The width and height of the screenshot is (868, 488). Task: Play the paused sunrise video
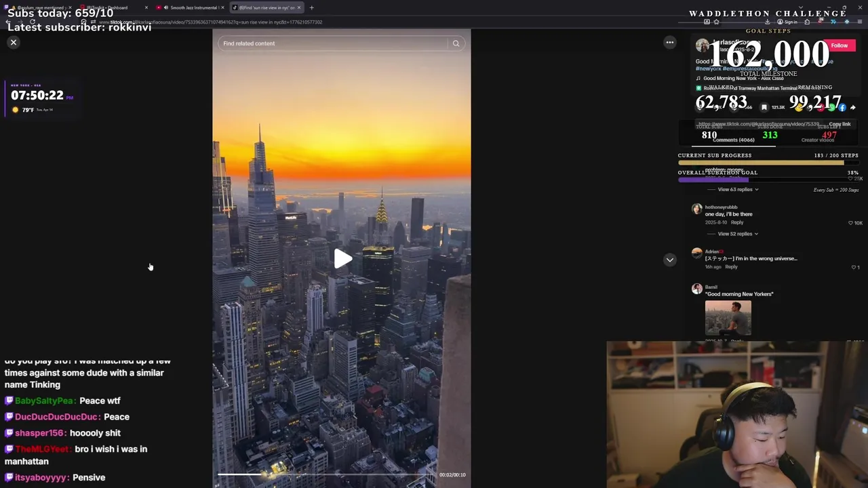[342, 258]
